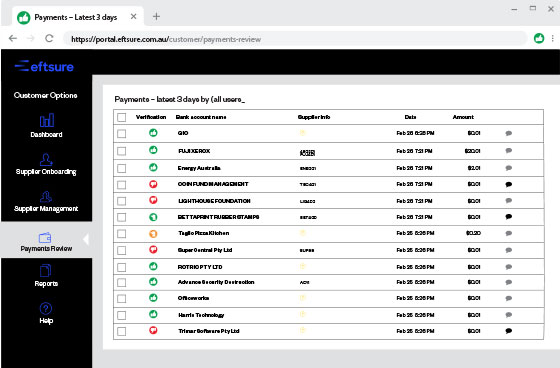The height and width of the screenshot is (368, 560).
Task: Tick checkbox for Harris Technology payment
Action: pyautogui.click(x=121, y=315)
